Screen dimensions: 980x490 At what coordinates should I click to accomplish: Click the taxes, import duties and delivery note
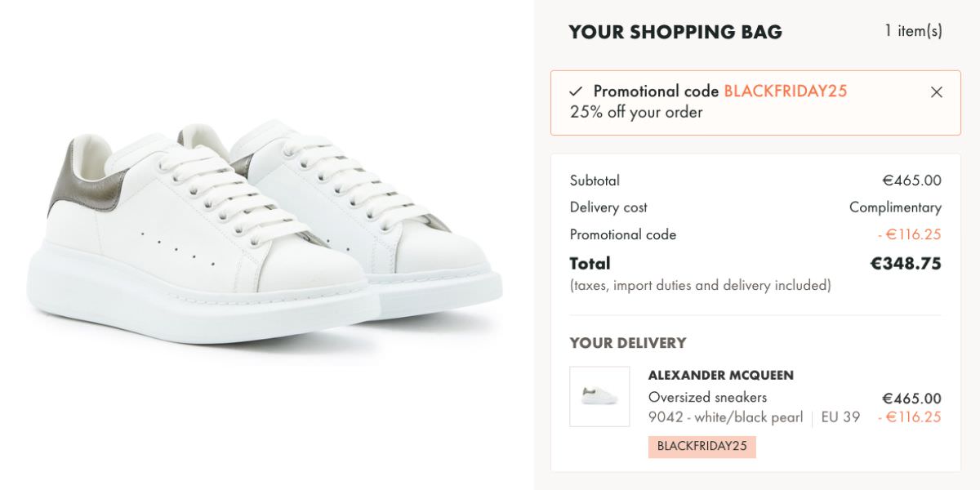pos(701,286)
